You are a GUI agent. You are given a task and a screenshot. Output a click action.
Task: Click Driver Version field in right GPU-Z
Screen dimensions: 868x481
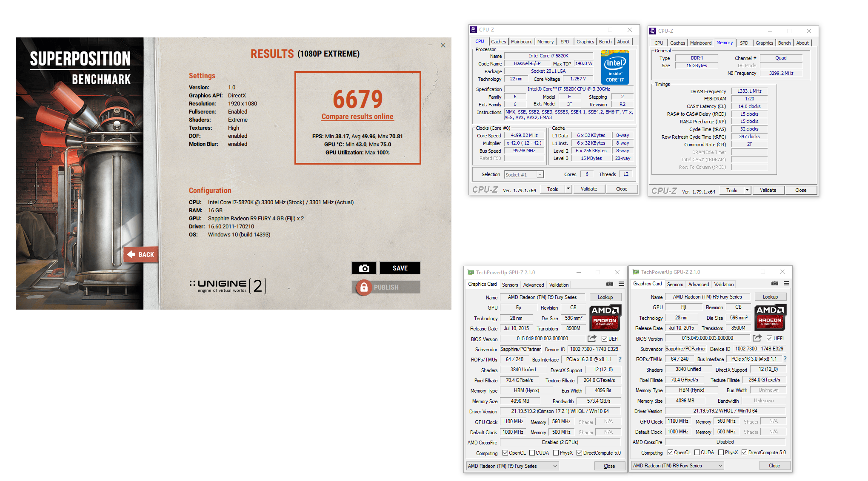click(x=725, y=411)
